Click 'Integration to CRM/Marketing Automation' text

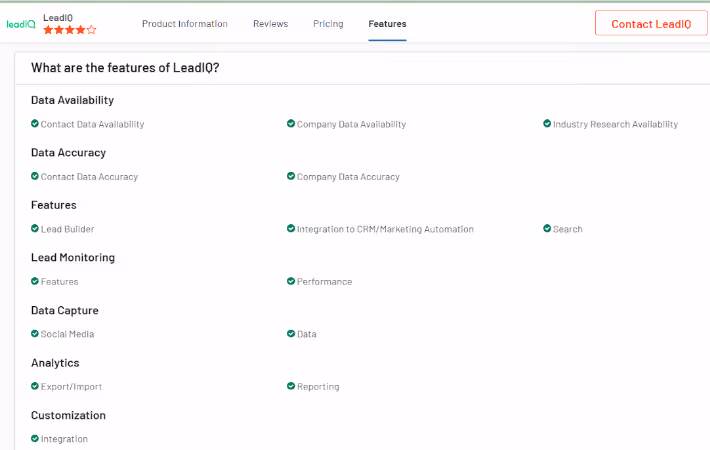pos(385,229)
